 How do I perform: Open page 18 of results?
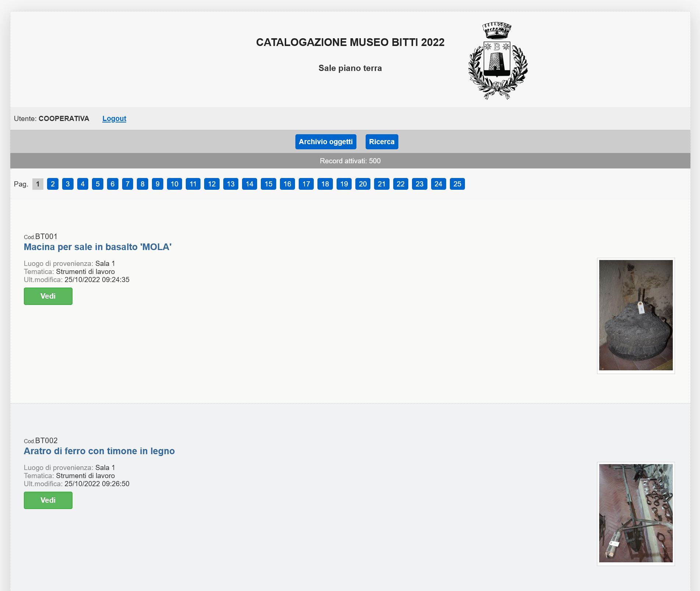(x=325, y=184)
